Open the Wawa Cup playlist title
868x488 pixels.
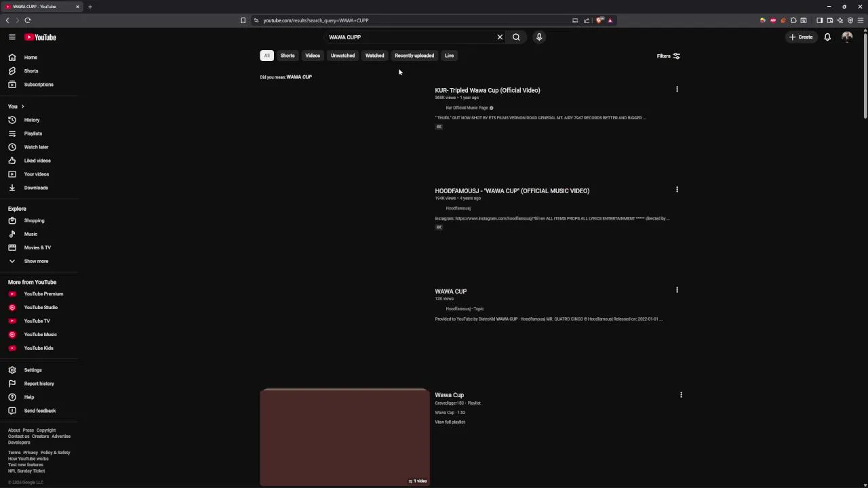click(x=450, y=395)
